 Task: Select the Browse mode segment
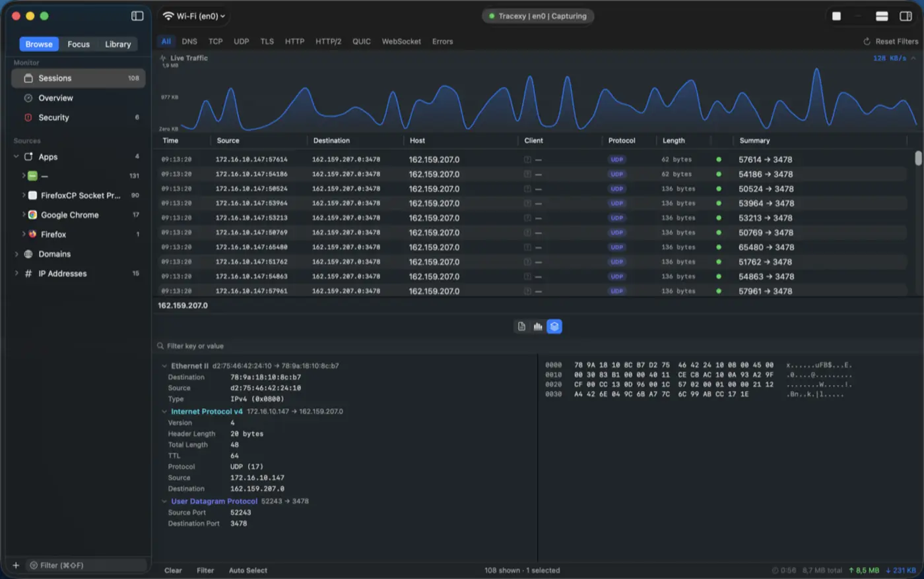pyautogui.click(x=39, y=44)
